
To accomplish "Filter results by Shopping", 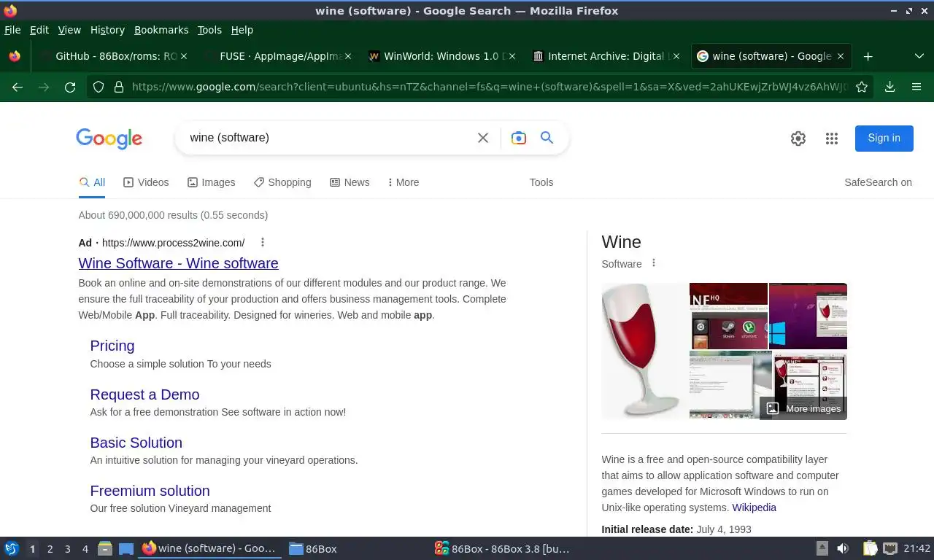I will click(282, 182).
